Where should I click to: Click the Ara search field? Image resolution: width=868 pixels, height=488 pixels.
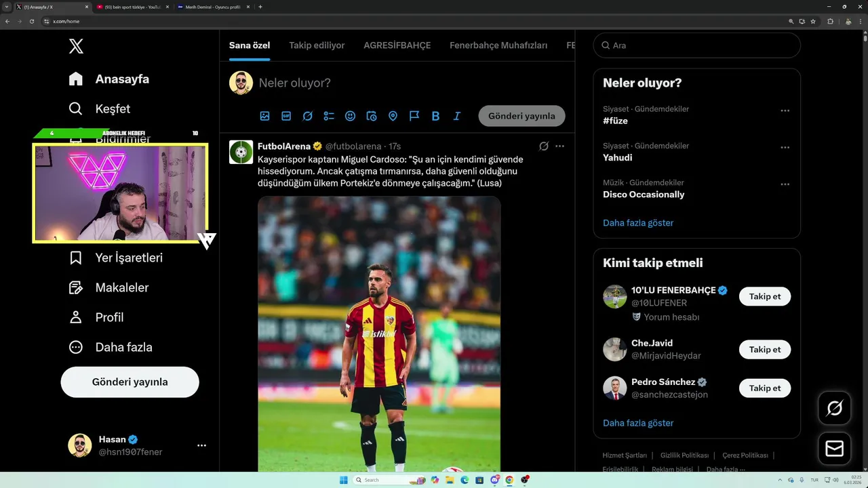(696, 45)
